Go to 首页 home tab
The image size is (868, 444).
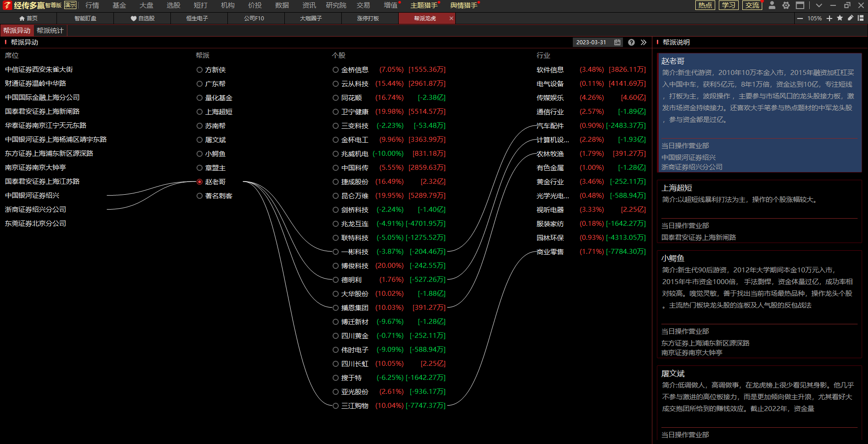28,19
